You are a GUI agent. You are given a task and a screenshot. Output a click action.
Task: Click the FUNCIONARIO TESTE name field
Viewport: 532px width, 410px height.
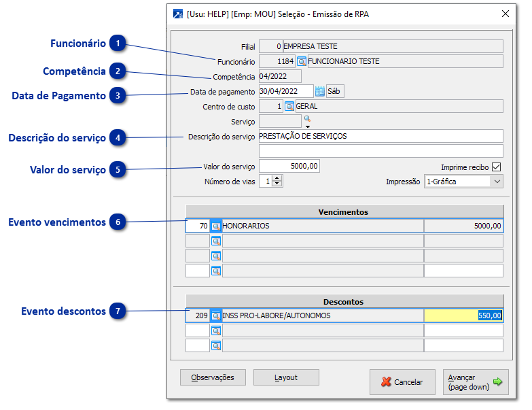tap(406, 61)
